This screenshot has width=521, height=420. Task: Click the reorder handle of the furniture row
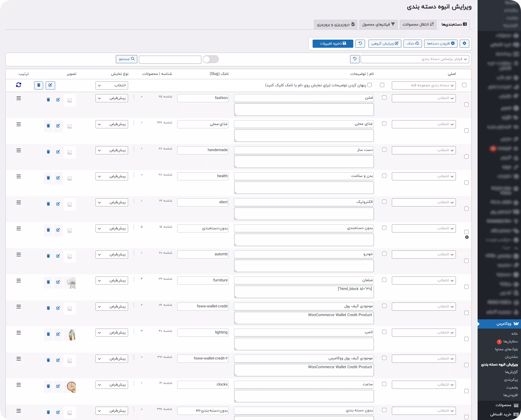pos(18,281)
